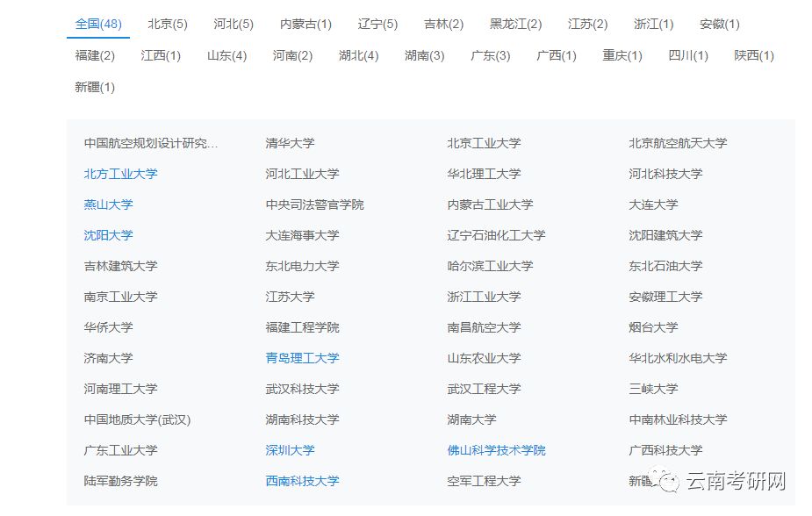Select the 重庆(1) tab
812x516 pixels.
pos(622,55)
